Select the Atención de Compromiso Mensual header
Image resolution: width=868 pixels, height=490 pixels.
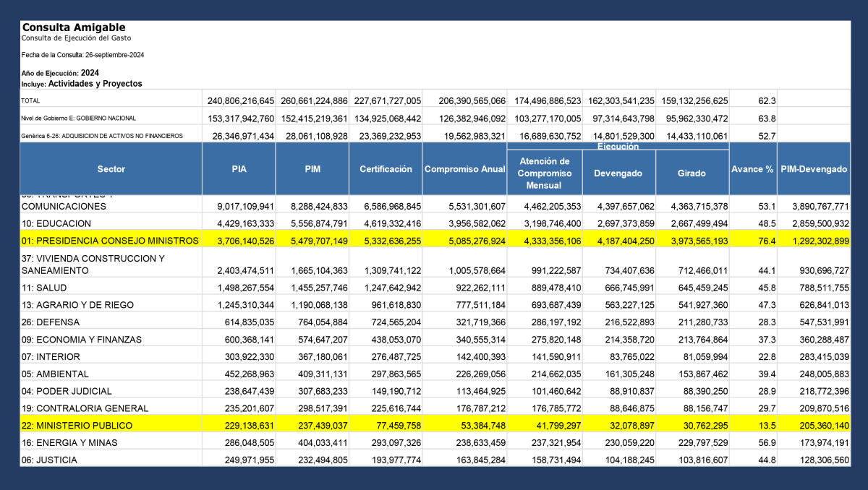[545, 173]
